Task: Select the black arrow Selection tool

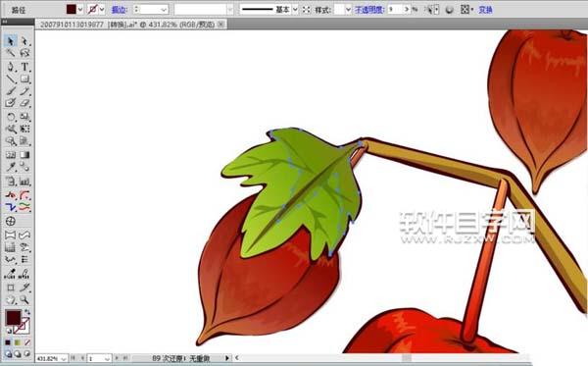Action: tap(10, 41)
